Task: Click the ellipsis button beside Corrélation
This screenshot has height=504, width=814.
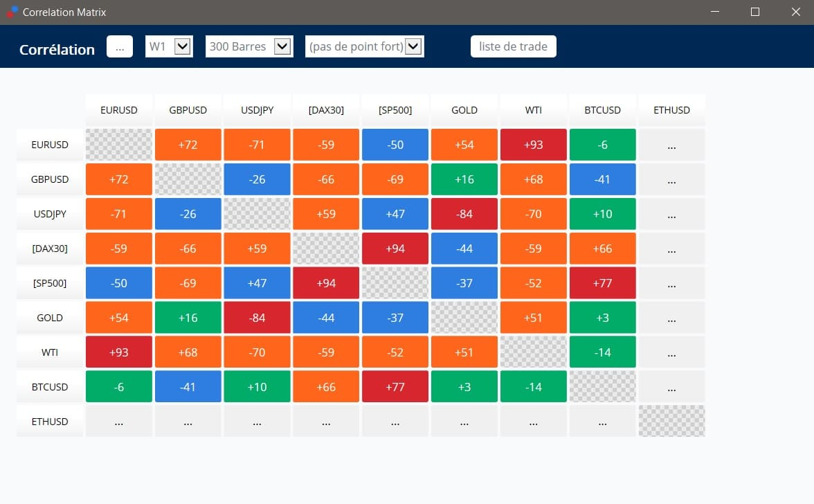Action: [120, 46]
